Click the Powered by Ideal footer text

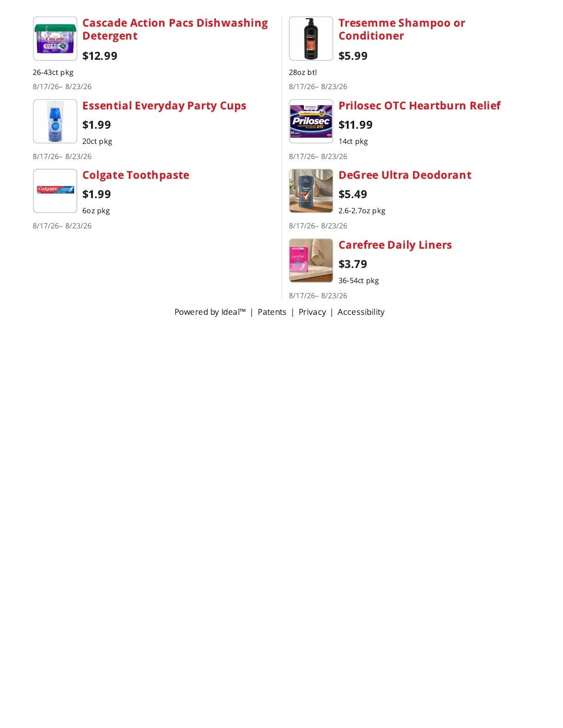click(210, 312)
